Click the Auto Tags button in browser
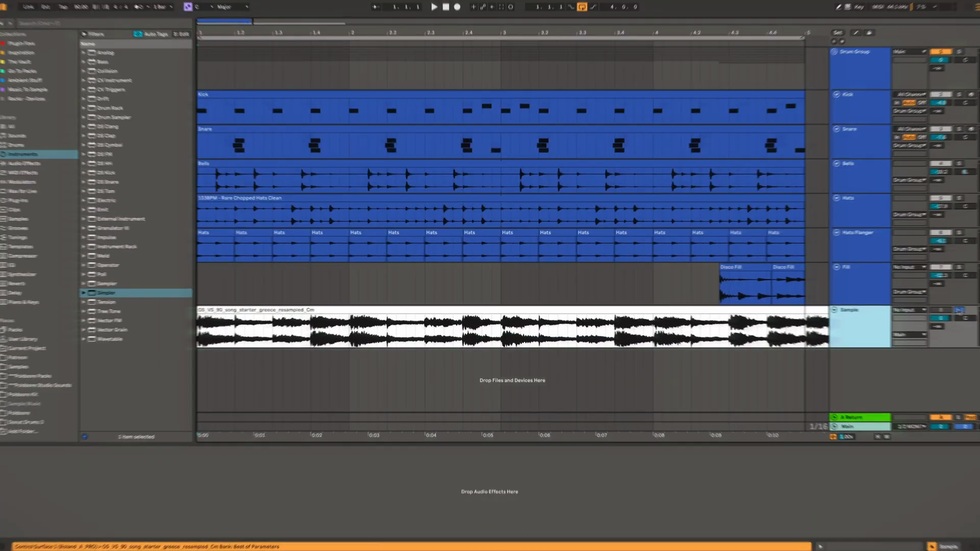This screenshot has width=980, height=551. (x=152, y=34)
